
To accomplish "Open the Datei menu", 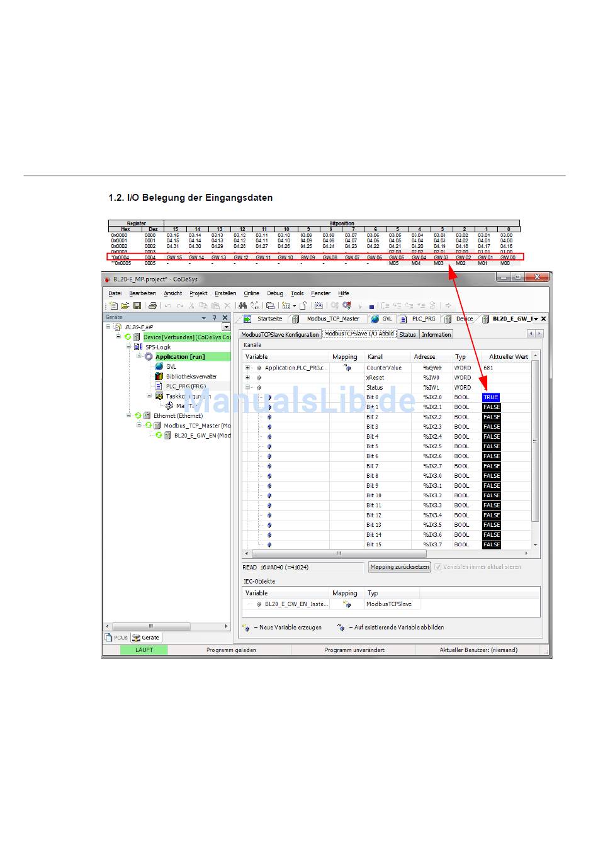I will tap(115, 293).
